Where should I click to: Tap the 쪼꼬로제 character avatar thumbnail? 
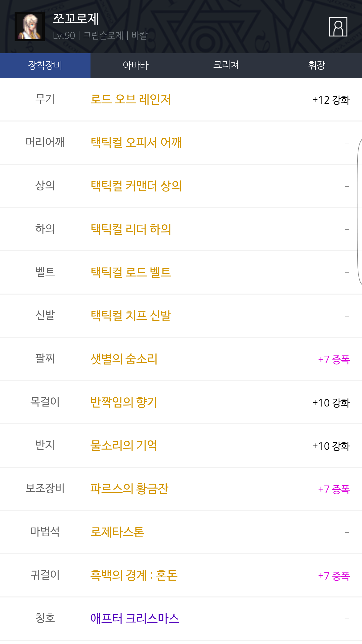click(x=30, y=27)
